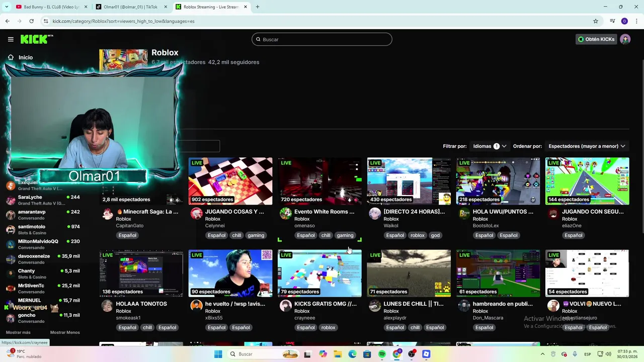Close the Bad Bunny tab

pos(86,7)
